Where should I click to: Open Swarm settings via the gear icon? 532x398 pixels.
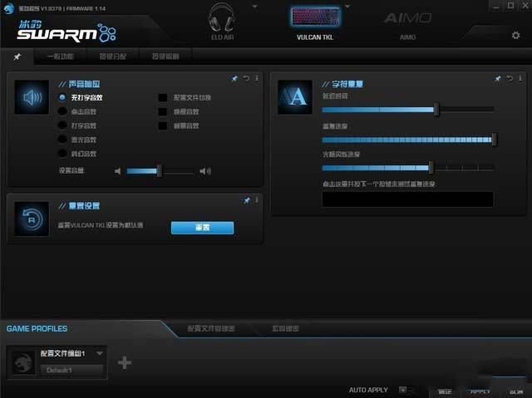(x=515, y=35)
